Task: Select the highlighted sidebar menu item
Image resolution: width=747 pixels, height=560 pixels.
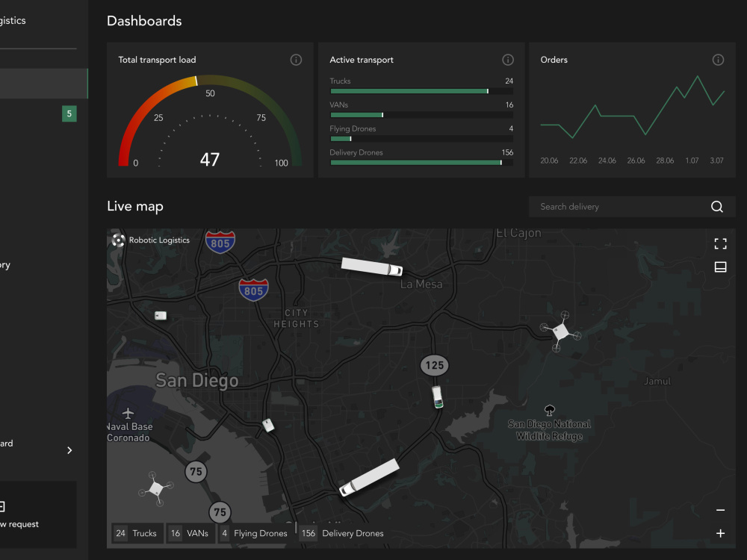Action: (x=44, y=84)
